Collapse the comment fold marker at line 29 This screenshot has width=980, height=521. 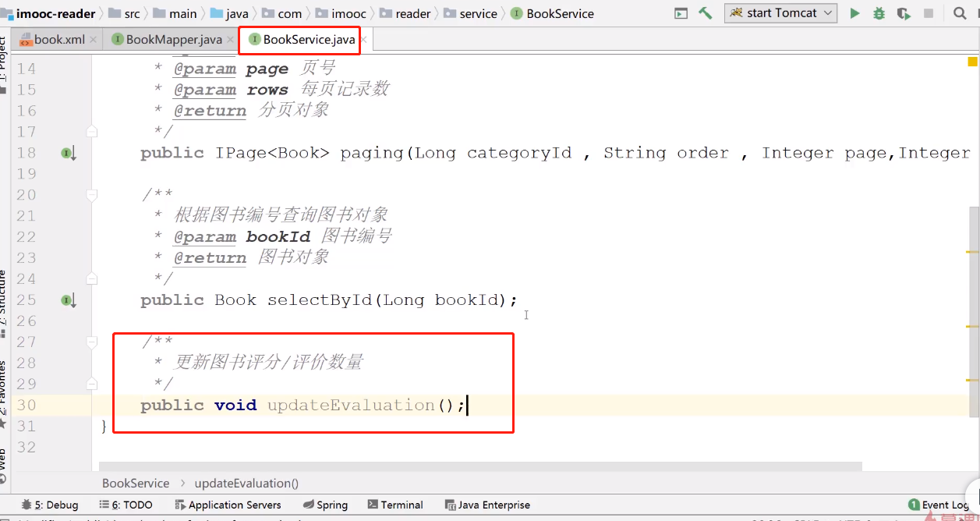pyautogui.click(x=92, y=384)
